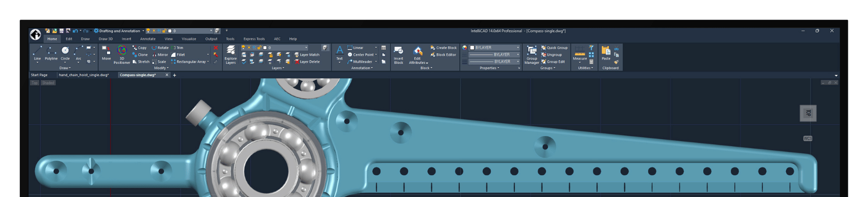Screen dimensions: 868x197
Task: Click the Top view label
Action: 35,83
